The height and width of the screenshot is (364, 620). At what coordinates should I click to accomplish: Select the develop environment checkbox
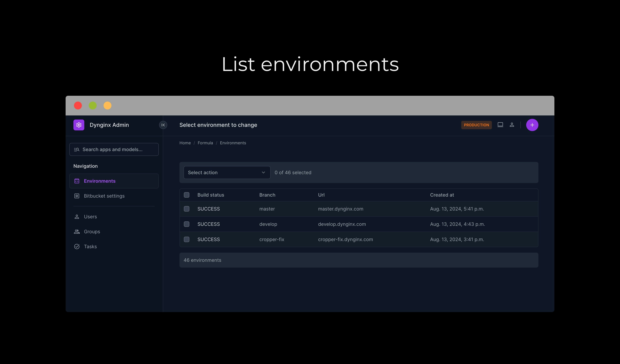point(186,224)
